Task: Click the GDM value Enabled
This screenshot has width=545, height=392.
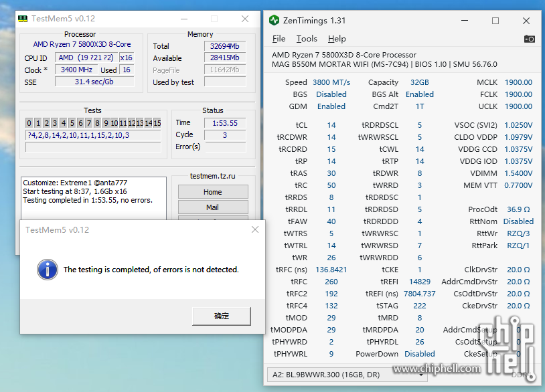Action: tap(331, 106)
